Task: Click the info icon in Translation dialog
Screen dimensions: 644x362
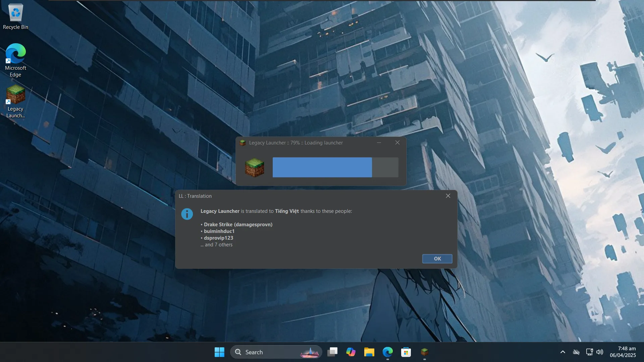Action: pyautogui.click(x=187, y=214)
